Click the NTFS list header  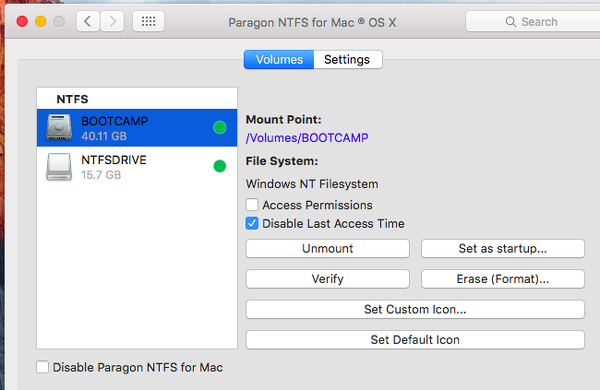(x=72, y=99)
